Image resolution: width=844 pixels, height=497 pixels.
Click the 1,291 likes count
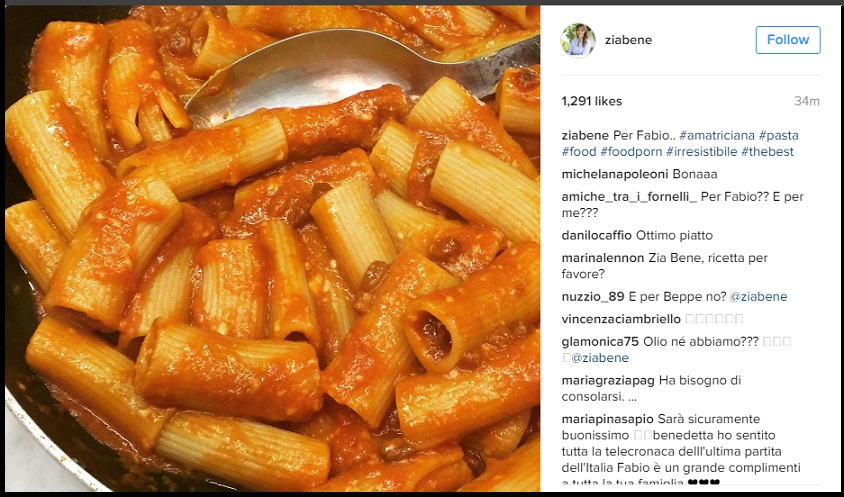tap(592, 101)
